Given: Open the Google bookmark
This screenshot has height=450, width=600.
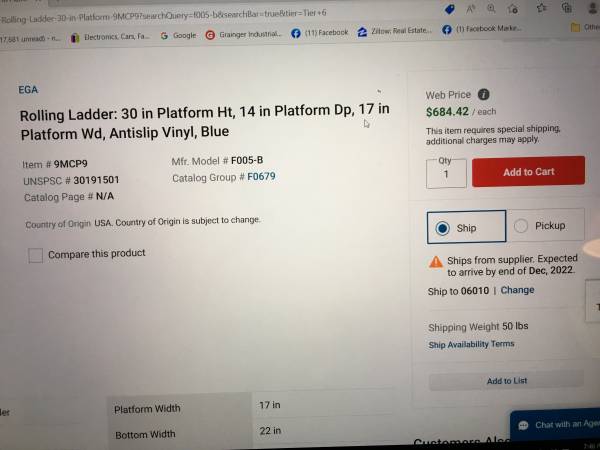Looking at the screenshot, I should (178, 36).
